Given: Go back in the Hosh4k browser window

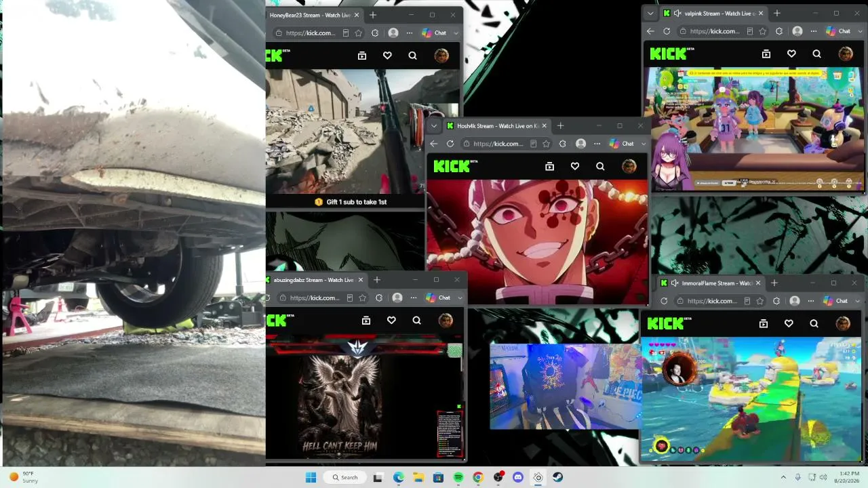Looking at the screenshot, I should [x=434, y=144].
